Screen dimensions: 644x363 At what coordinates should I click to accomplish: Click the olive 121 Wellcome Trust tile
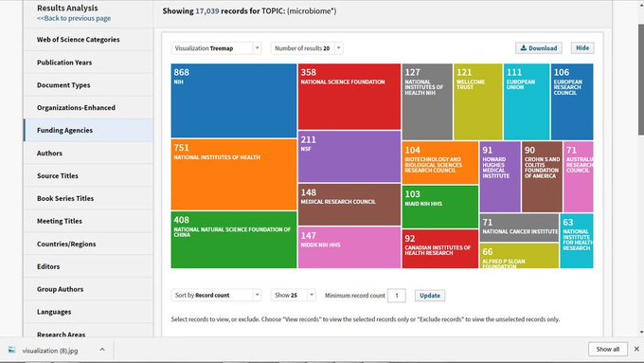[x=478, y=101]
